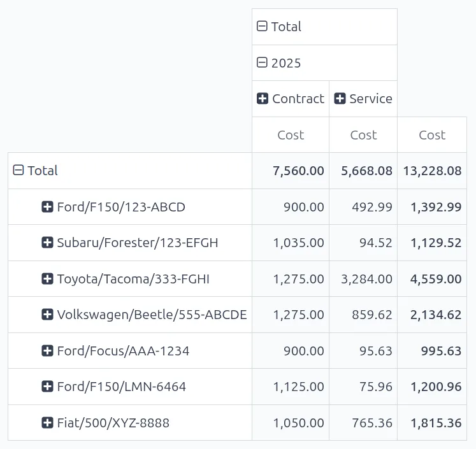The width and height of the screenshot is (476, 449).
Task: Open the 7,560.00 contract total cell
Action: point(291,171)
